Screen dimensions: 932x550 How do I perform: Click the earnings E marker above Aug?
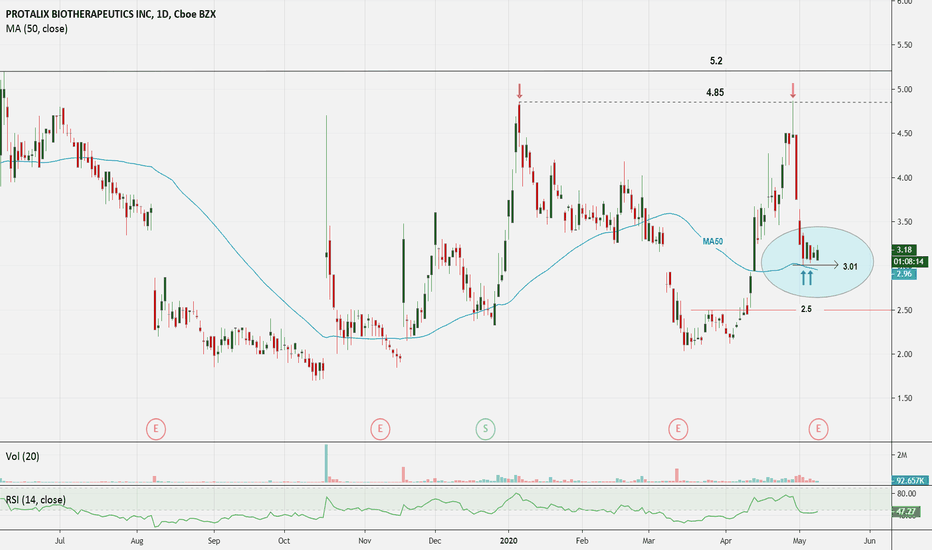[156, 429]
